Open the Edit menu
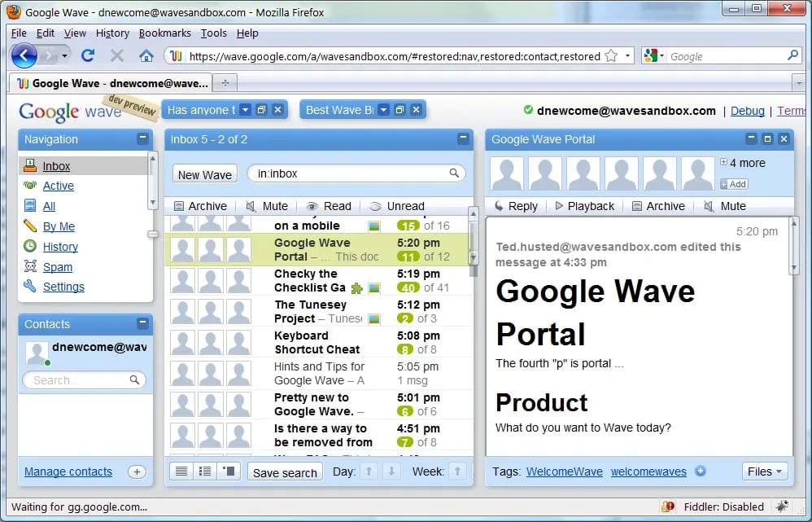 click(45, 33)
